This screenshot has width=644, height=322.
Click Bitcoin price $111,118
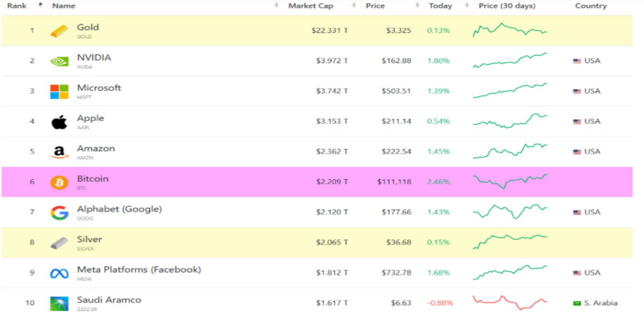pyautogui.click(x=394, y=182)
